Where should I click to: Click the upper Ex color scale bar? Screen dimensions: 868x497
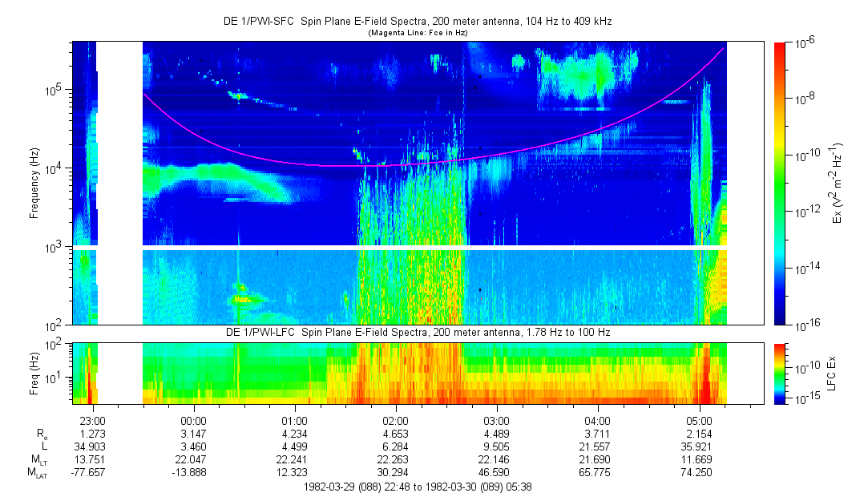(x=781, y=183)
